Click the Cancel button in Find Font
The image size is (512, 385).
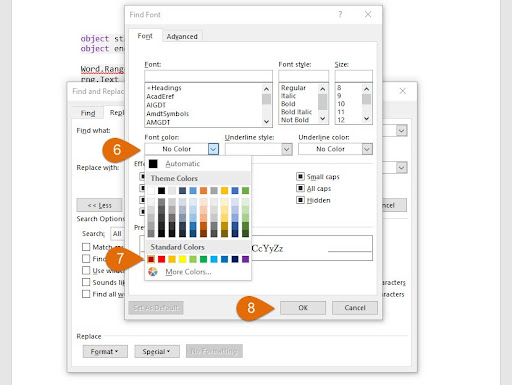point(355,308)
